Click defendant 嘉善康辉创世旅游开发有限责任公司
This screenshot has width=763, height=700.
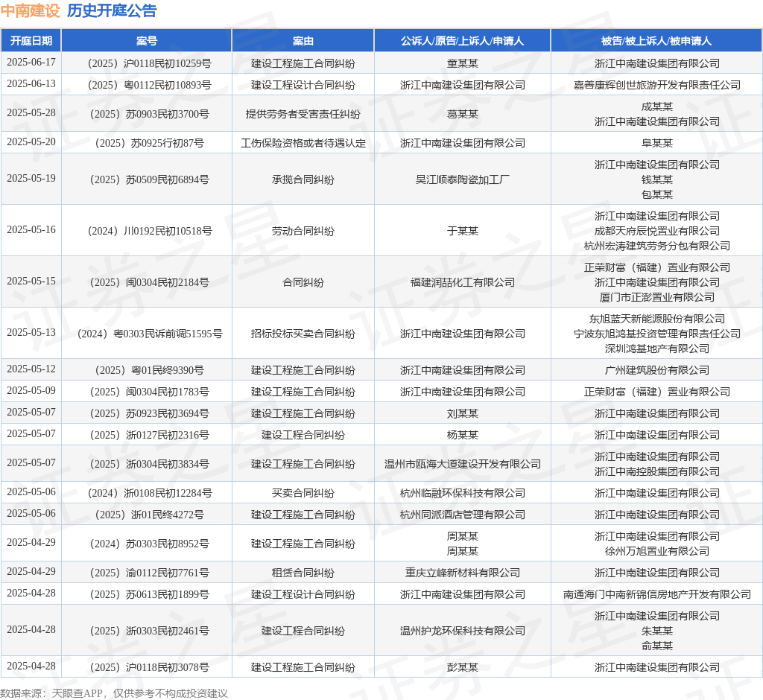coord(657,85)
